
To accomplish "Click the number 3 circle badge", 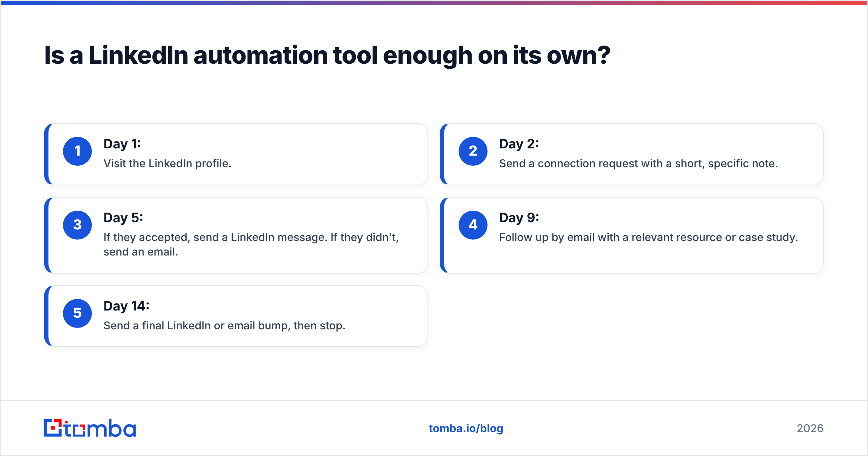I will [x=77, y=225].
